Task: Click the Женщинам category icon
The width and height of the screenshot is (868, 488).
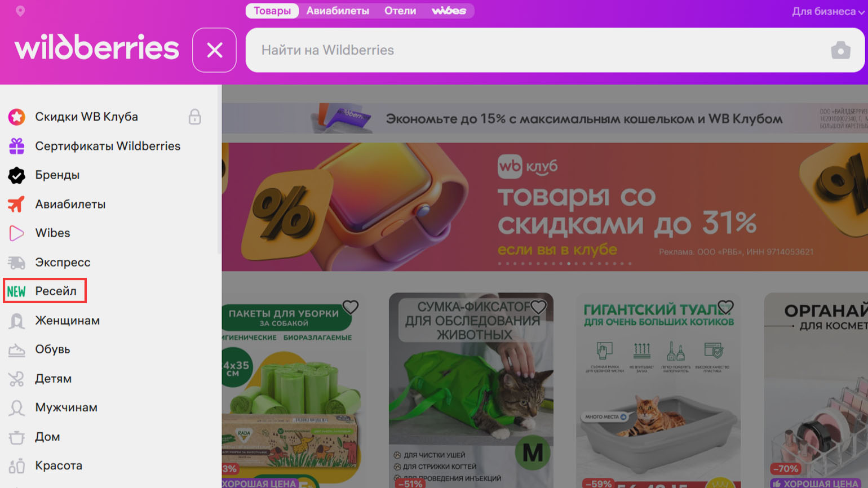Action: pos(17,321)
